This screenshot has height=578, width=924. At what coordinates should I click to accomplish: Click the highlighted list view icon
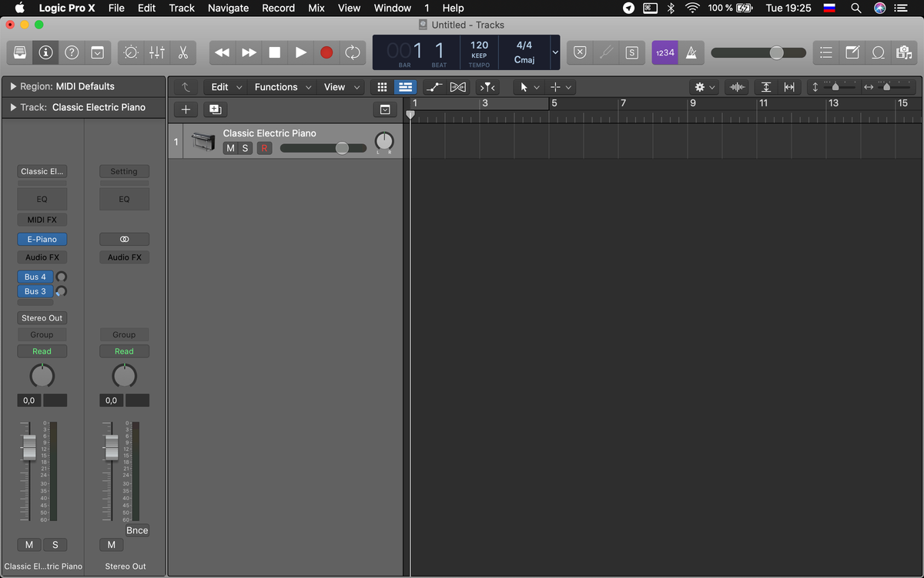tap(405, 87)
